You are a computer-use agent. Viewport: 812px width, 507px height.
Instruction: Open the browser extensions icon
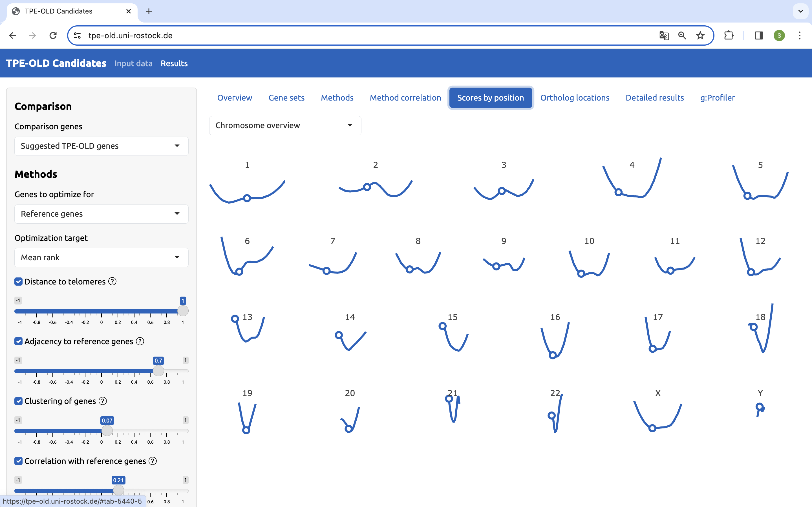(729, 35)
